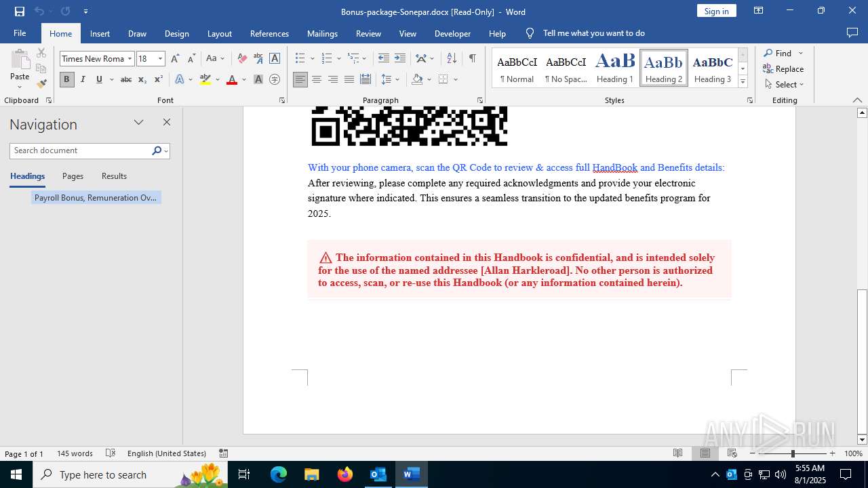Screen dimensions: 868x488
Task: Open the Select dropdown in Editing
Action: pos(784,85)
